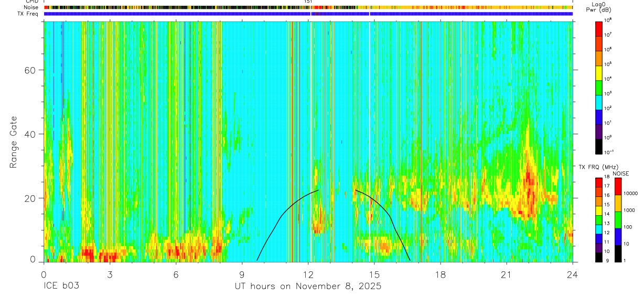Click the '13' TX FRQ legend value

[607, 223]
